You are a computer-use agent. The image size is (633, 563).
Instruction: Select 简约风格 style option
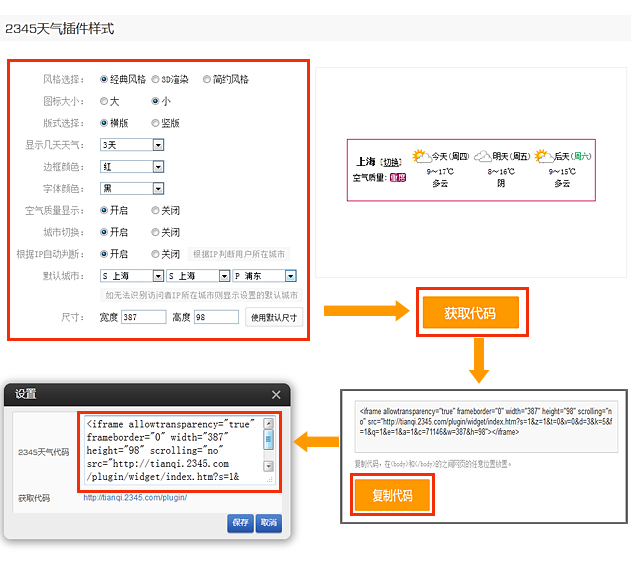(x=207, y=79)
